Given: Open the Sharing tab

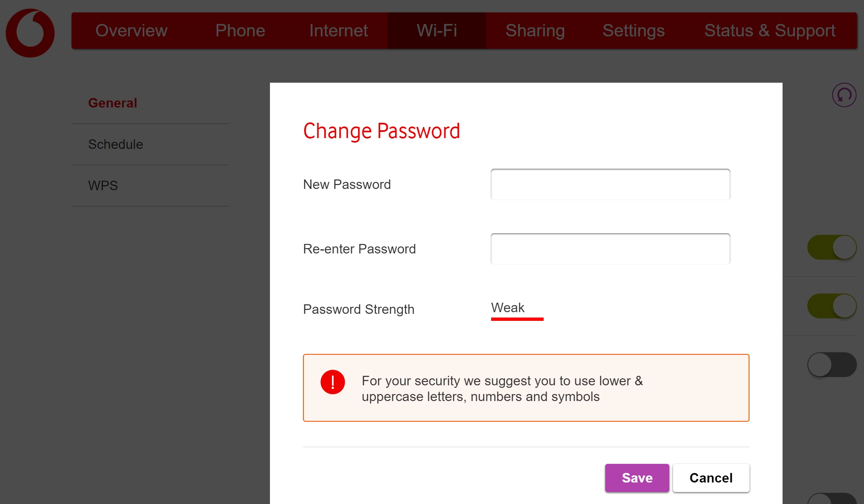Looking at the screenshot, I should coord(535,31).
